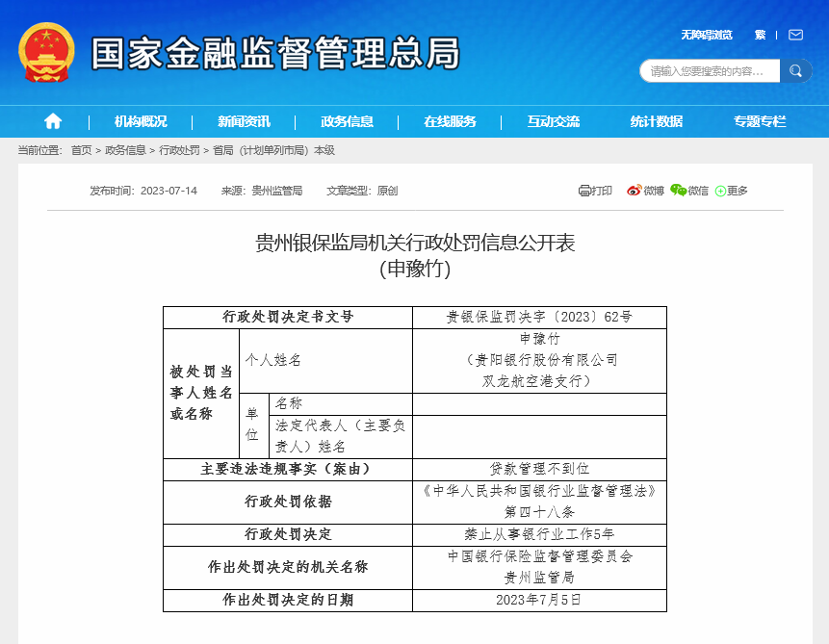Click the green plus 更多 icon
The width and height of the screenshot is (829, 644).
[720, 192]
